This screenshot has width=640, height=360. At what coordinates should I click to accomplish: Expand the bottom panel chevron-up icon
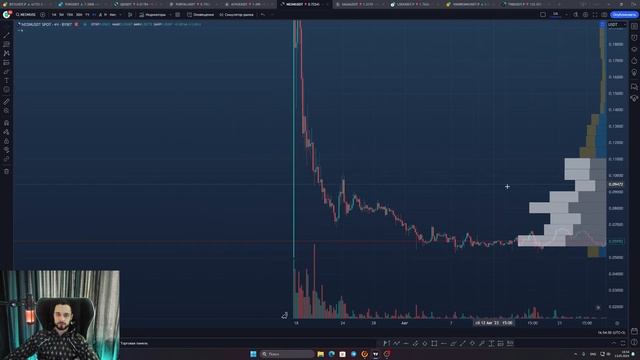tap(613, 343)
